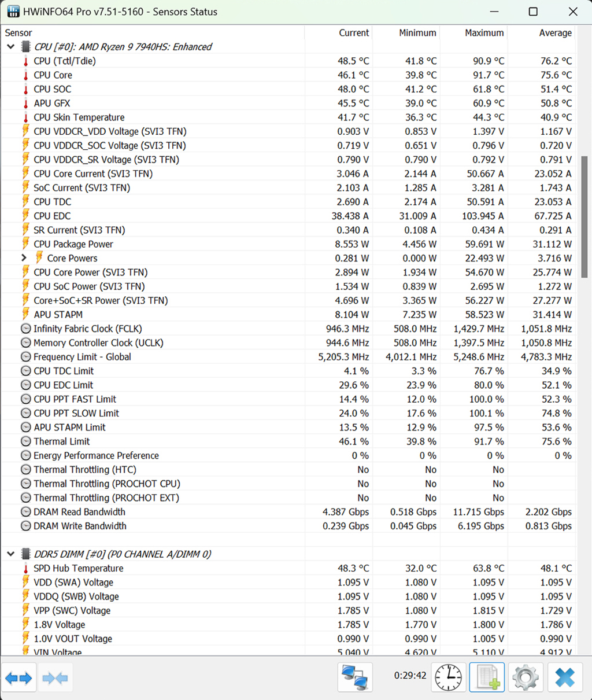The width and height of the screenshot is (592, 700).
Task: Select Core+SoC+SR Power (SVI3 TFN) row
Action: tap(288, 300)
